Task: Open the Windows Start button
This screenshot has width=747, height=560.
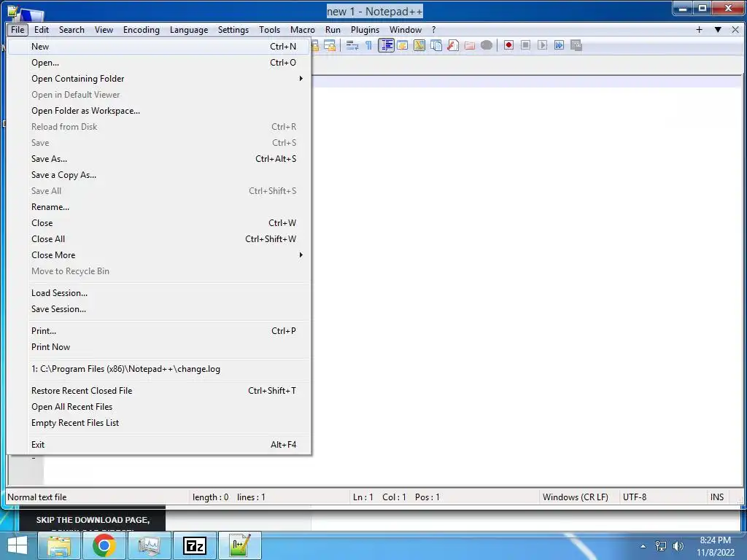Action: (x=18, y=545)
